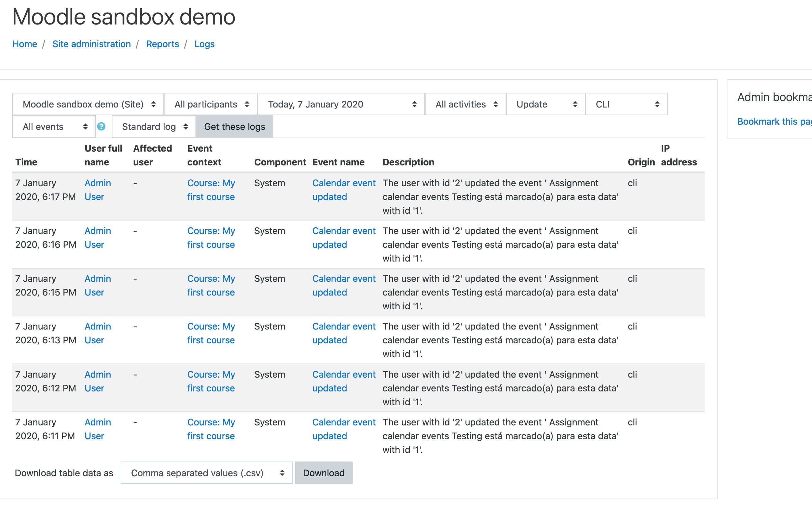Click the Event context column header
Viewport: 812px width, 509px height.
pyautogui.click(x=204, y=155)
